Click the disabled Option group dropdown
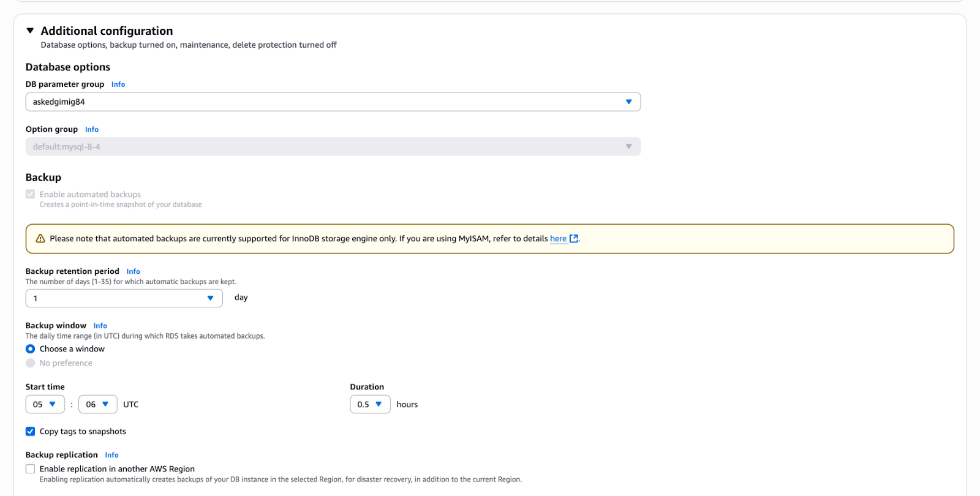980x496 pixels. (333, 147)
